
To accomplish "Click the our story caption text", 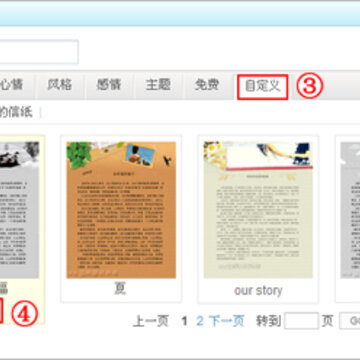I will click(x=258, y=291).
